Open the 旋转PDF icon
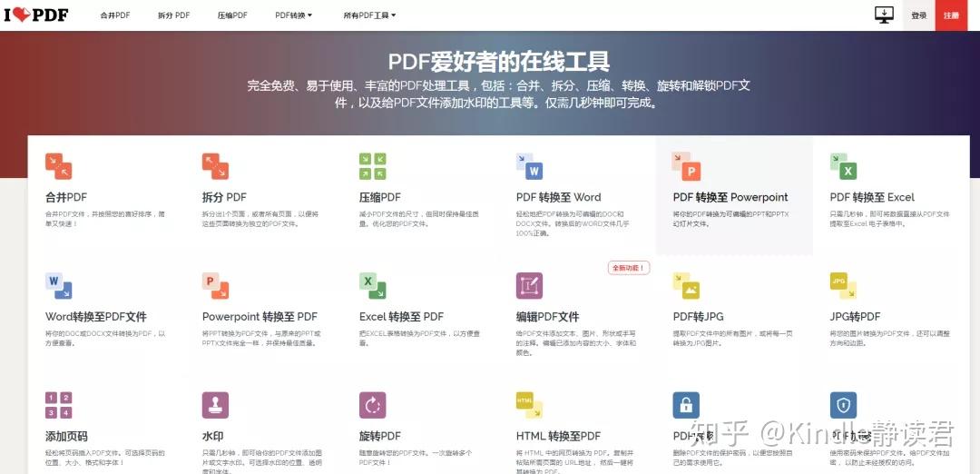 (373, 405)
